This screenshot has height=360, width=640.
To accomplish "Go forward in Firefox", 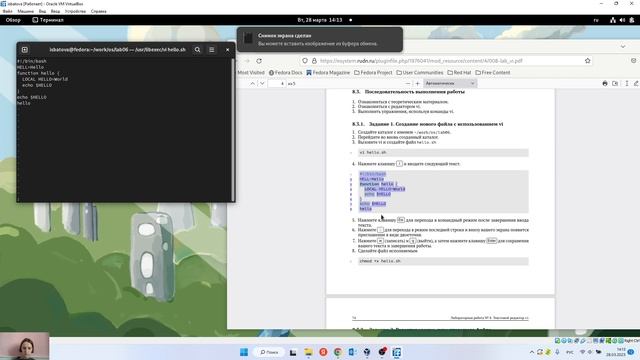I will 247,61.
